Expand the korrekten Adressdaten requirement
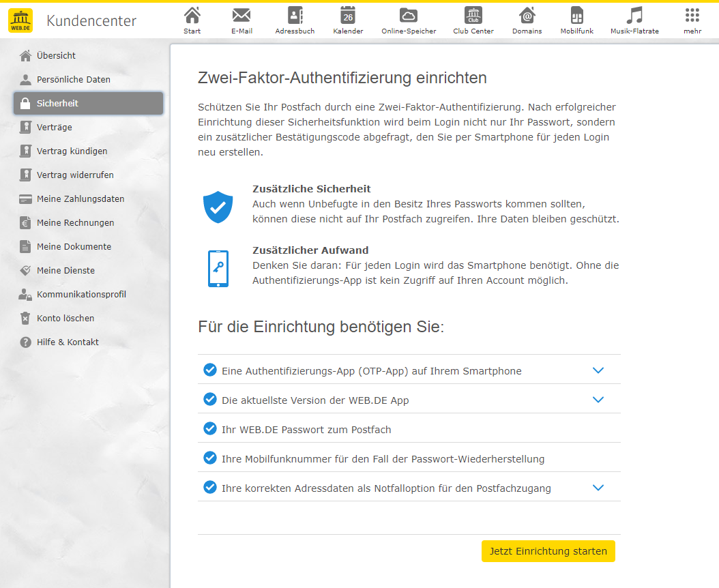The height and width of the screenshot is (588, 719). 598,488
